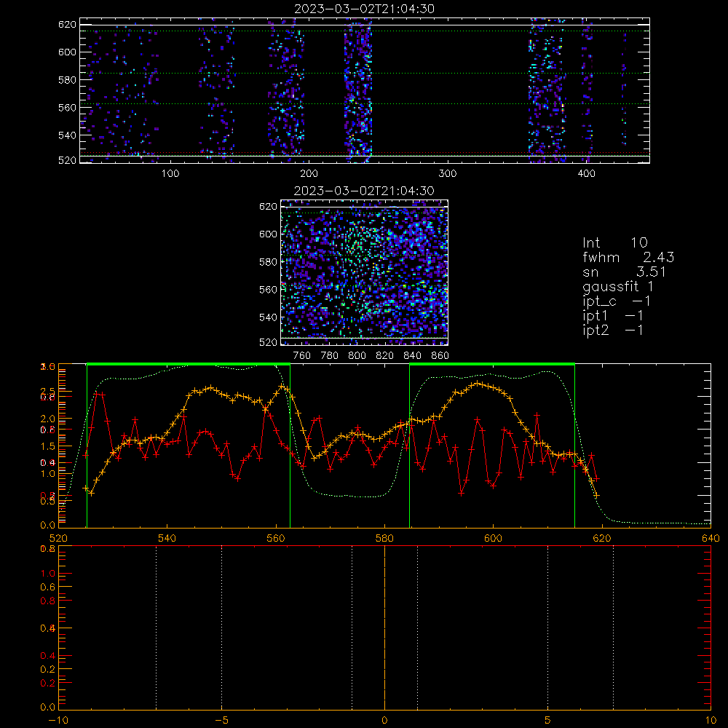Click x-axis label -5 on bottom plot

[x=221, y=721]
